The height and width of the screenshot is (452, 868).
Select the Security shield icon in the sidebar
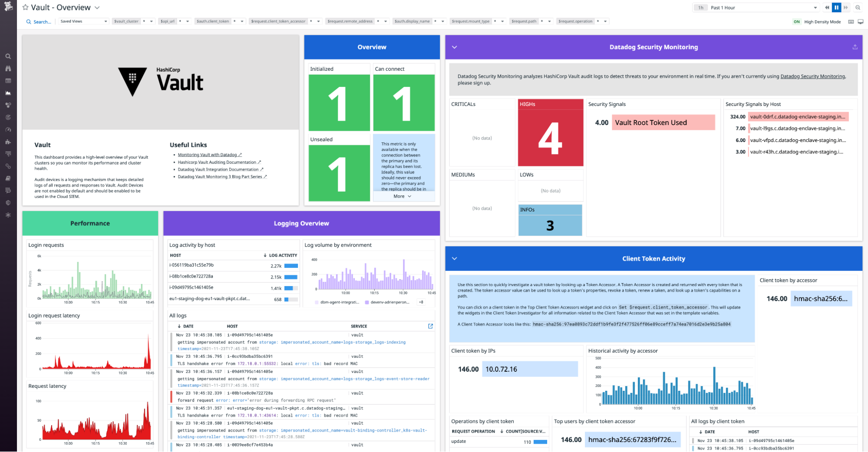pyautogui.click(x=8, y=202)
